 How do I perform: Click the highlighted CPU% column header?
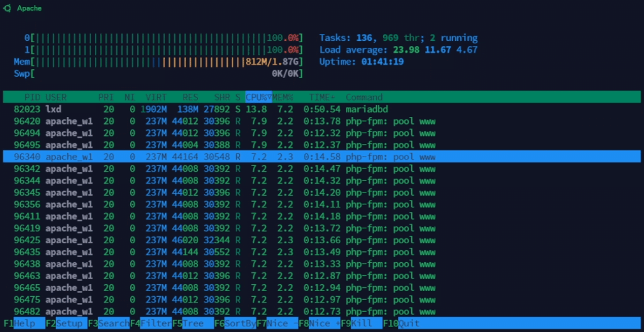click(258, 97)
